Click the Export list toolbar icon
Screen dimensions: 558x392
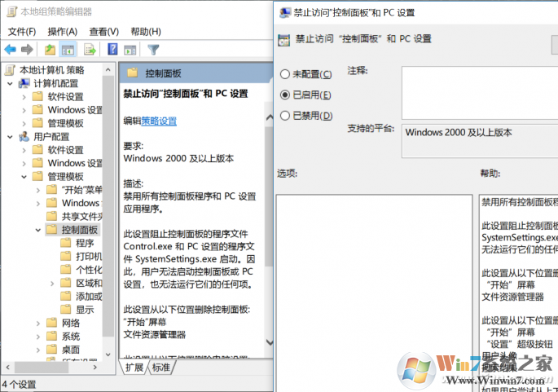click(x=90, y=50)
